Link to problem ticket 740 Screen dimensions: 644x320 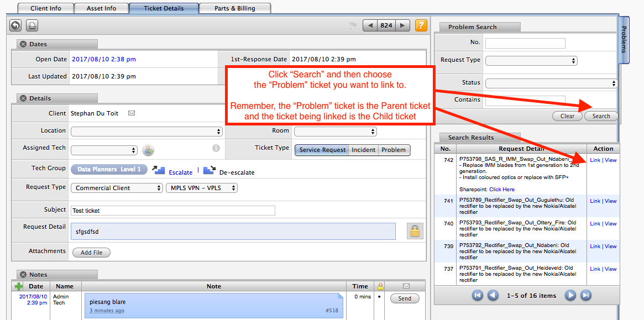(595, 224)
